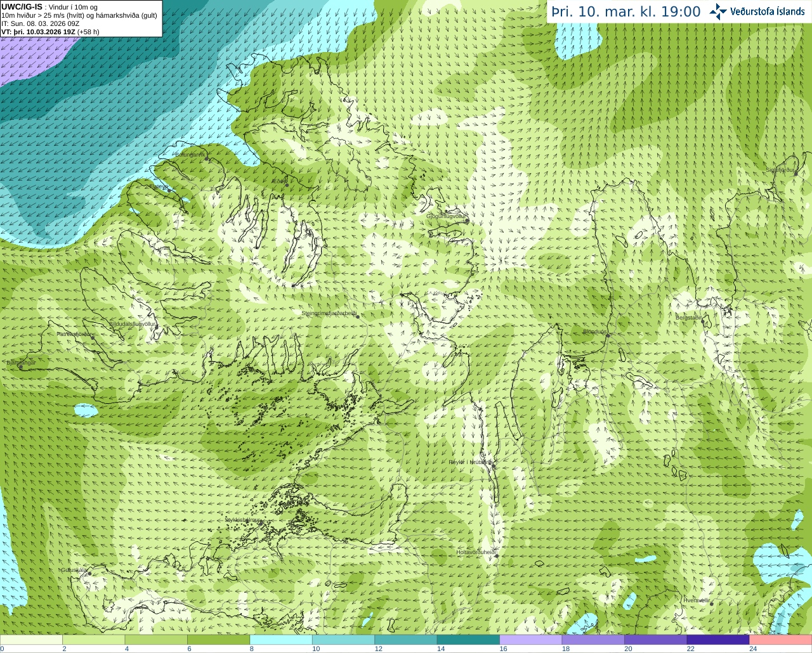Select the 18–20 m/s purple legend swatch

[594, 640]
